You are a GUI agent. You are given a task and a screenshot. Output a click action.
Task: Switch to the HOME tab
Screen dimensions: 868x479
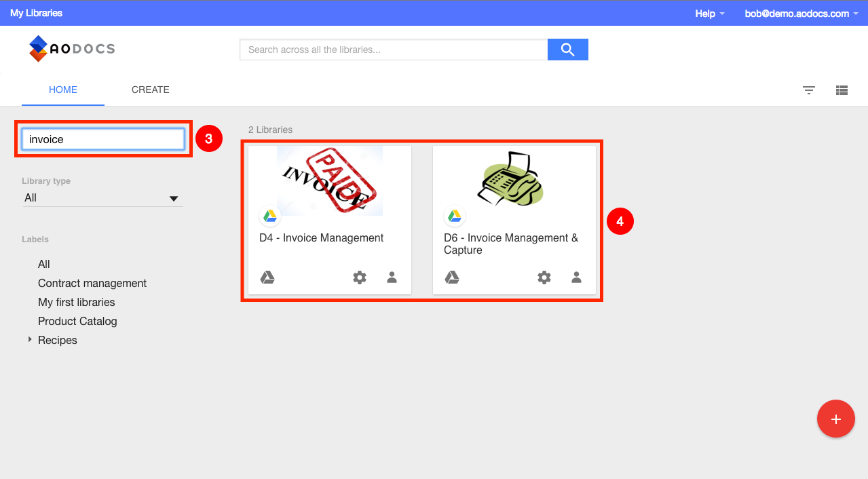tap(63, 90)
